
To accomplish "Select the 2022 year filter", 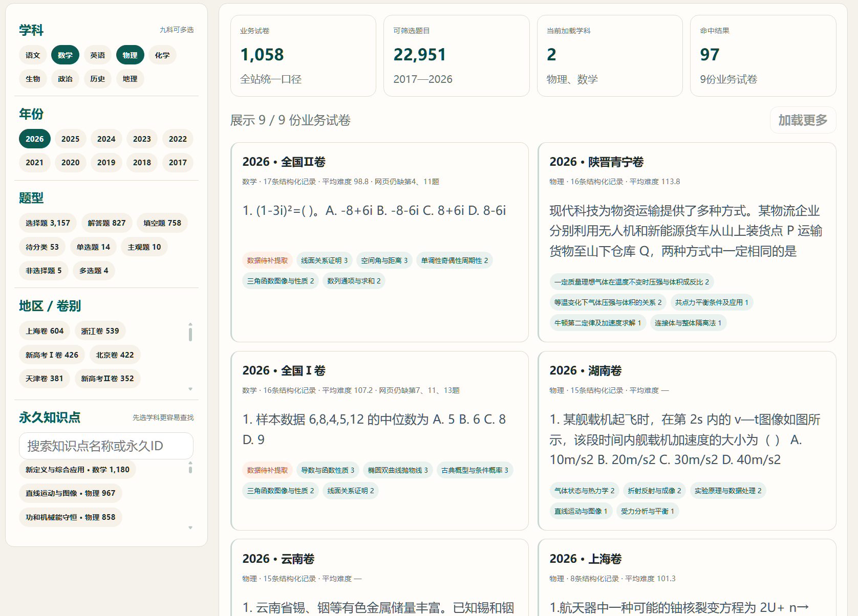I will coord(178,139).
